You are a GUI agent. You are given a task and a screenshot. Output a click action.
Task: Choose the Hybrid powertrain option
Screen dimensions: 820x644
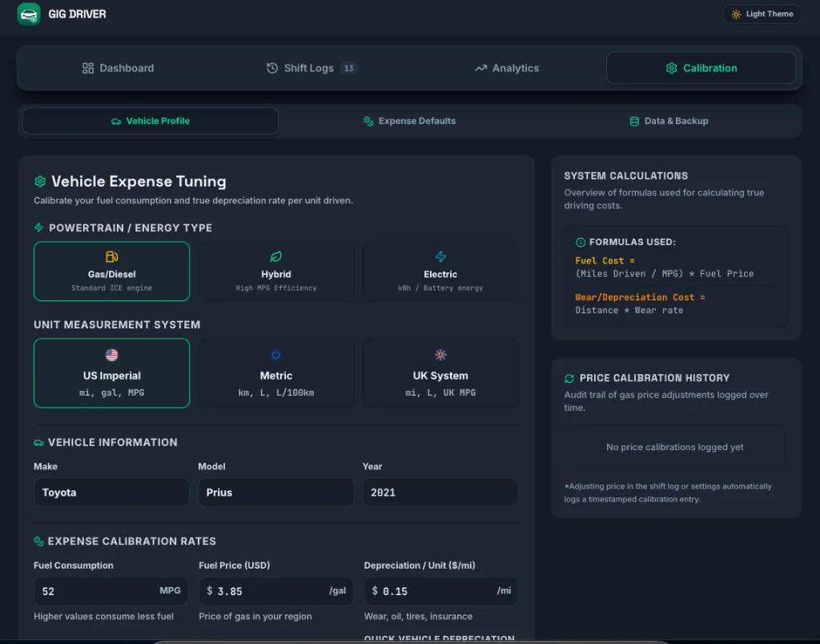(276, 271)
